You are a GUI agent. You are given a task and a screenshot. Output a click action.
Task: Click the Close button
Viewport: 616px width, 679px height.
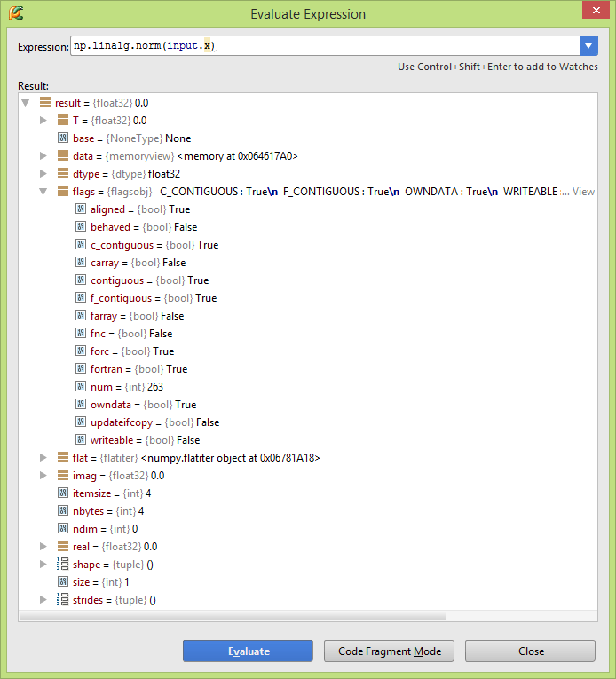[x=530, y=651]
